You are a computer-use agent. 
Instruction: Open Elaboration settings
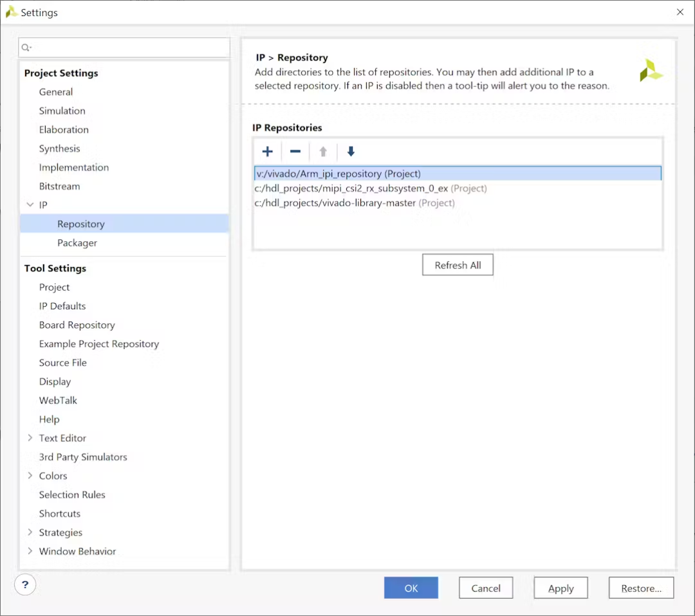point(64,129)
